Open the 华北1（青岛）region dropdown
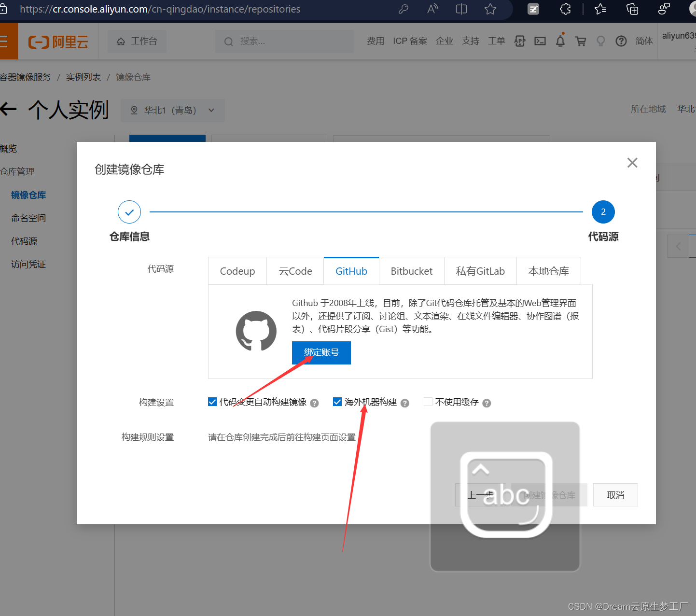The height and width of the screenshot is (616, 696). coord(172,111)
